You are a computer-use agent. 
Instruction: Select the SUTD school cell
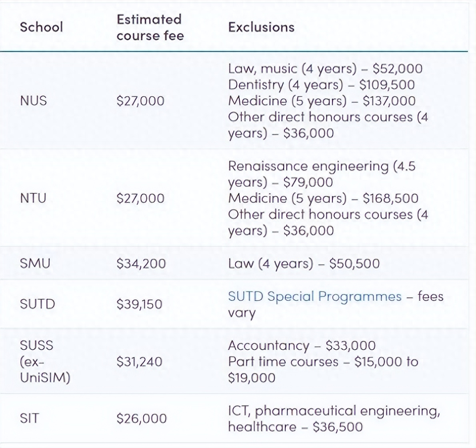37,304
